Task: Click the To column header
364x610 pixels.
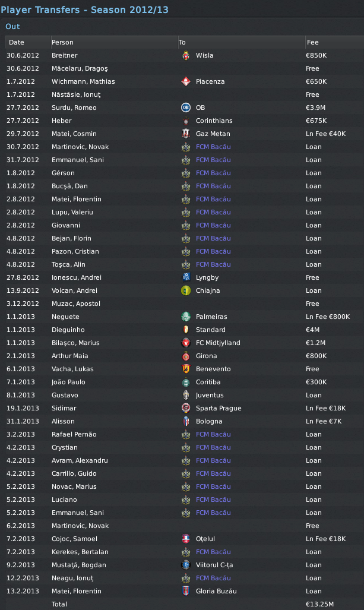Action: coord(182,42)
